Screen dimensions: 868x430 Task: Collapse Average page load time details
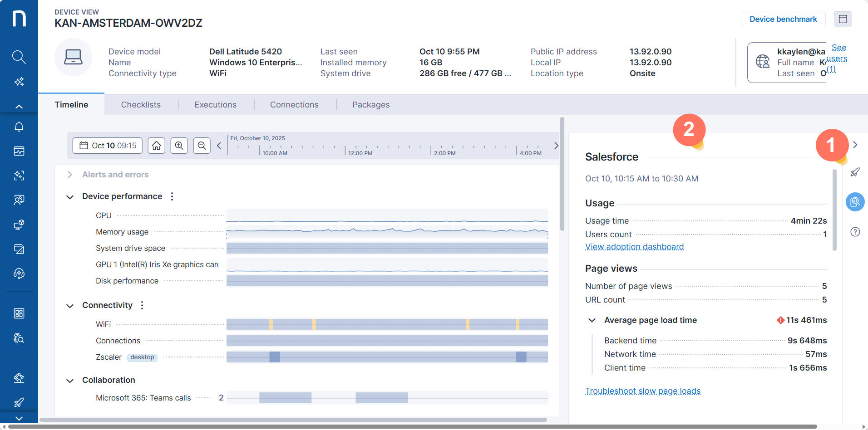pyautogui.click(x=592, y=320)
